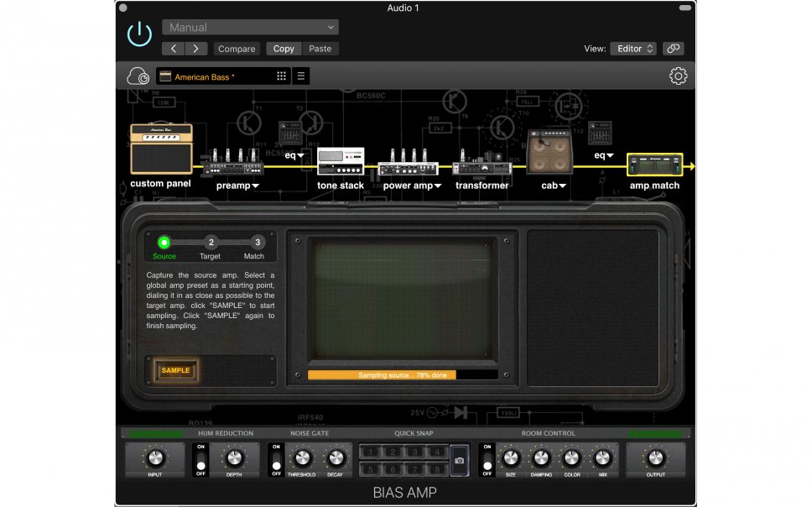The width and height of the screenshot is (812, 507).
Task: Click the link sidechain icon
Action: pyautogui.click(x=673, y=49)
